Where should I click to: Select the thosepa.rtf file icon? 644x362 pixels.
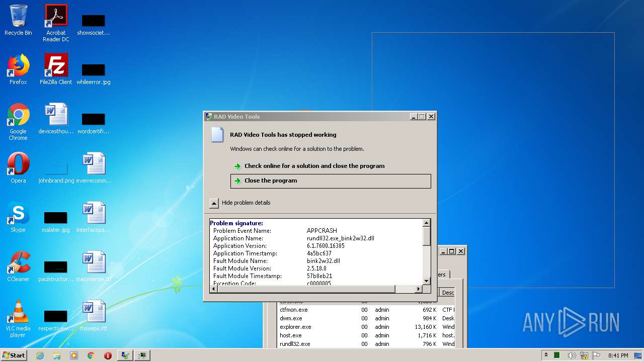click(94, 316)
